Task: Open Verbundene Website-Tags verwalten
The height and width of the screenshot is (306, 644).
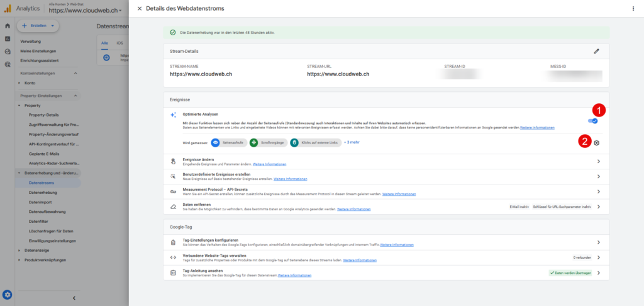Action: pyautogui.click(x=385, y=258)
